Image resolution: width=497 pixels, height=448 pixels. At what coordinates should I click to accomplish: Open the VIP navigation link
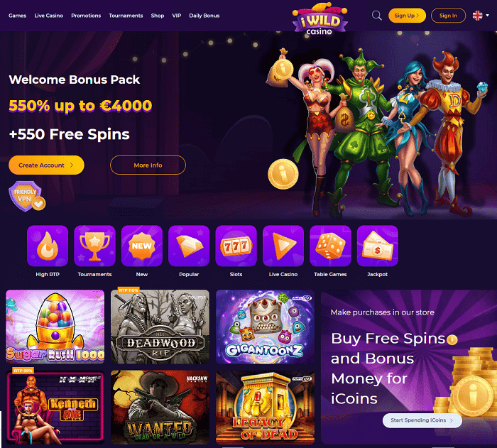click(x=177, y=16)
